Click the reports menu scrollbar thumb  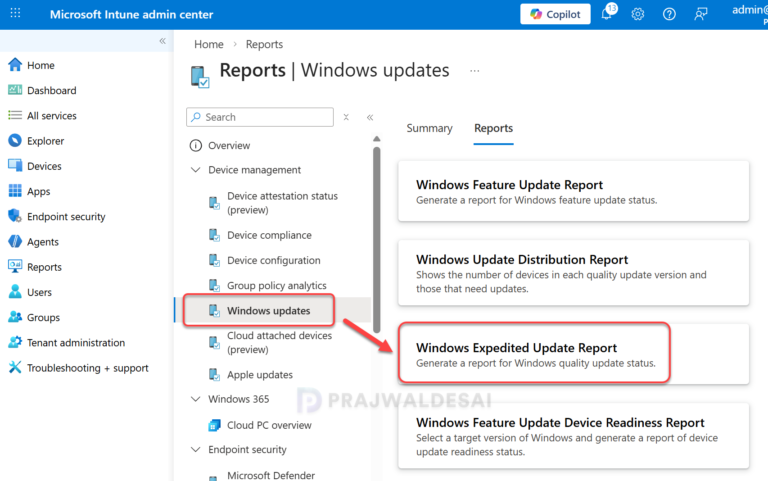pyautogui.click(x=377, y=239)
